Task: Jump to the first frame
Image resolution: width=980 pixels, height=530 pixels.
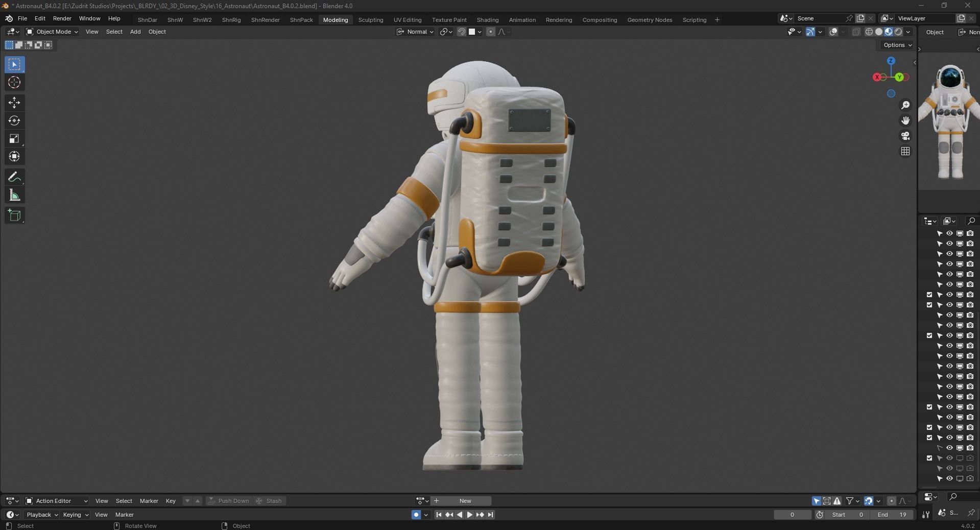Action: [439, 515]
